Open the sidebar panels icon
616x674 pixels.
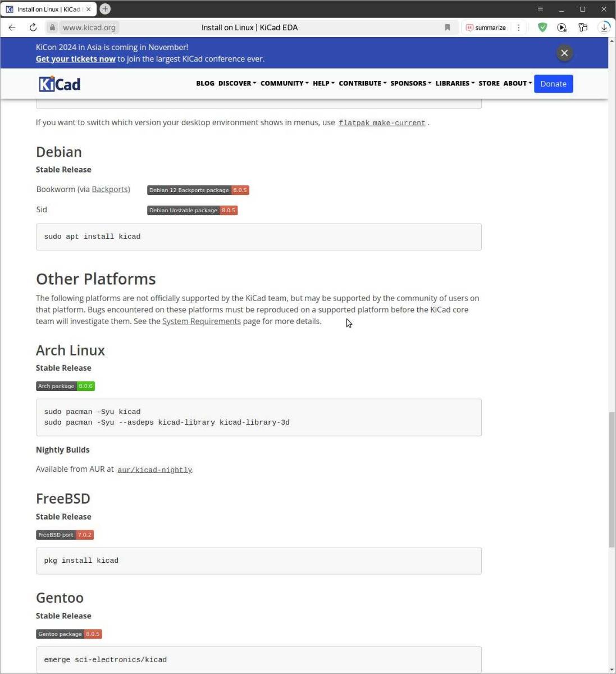pos(583,28)
